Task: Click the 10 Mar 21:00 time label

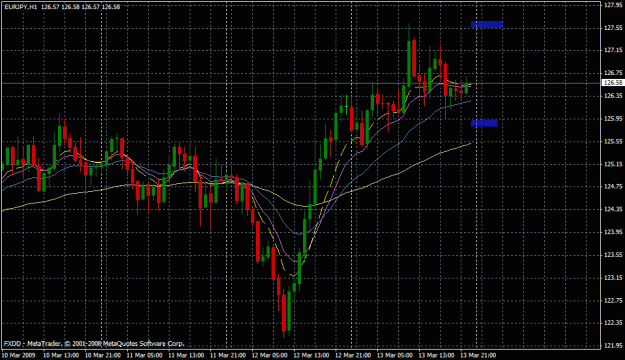Action: (x=102, y=355)
